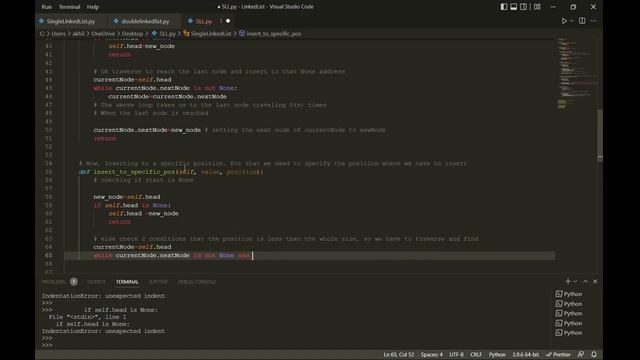Expand the new terminal launch profile dropdown
Screen dimensions: 640x360
coord(576,281)
